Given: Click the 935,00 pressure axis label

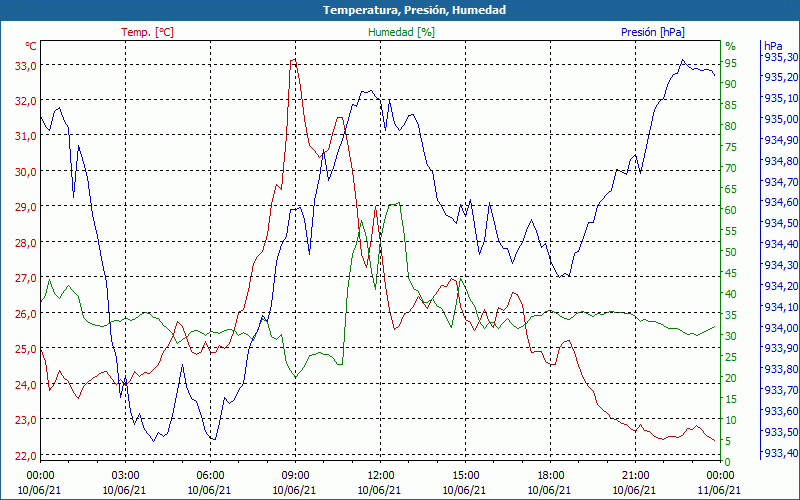Looking at the screenshot, I should click(x=781, y=119).
